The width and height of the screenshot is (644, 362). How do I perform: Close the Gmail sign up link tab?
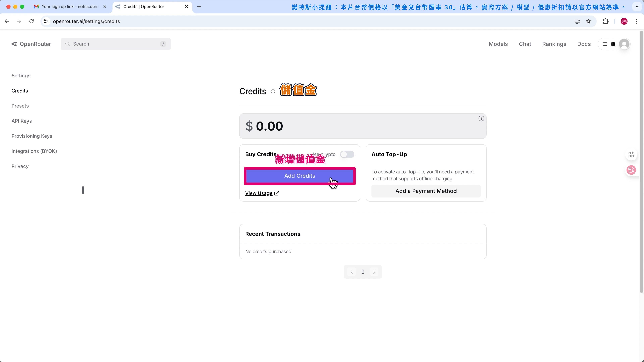point(105,7)
